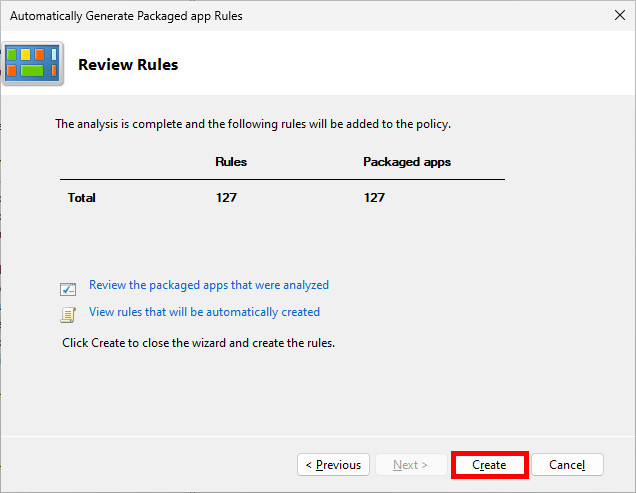
Task: Click the Create button
Action: click(489, 465)
